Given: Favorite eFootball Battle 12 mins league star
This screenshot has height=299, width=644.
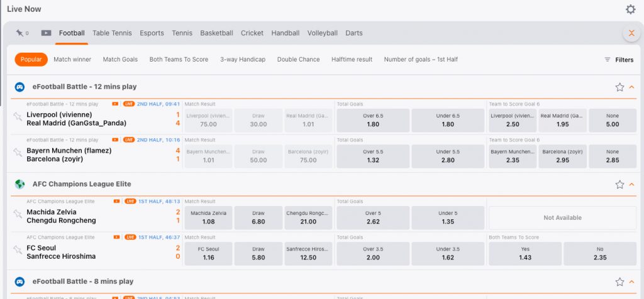Looking at the screenshot, I should point(619,87).
